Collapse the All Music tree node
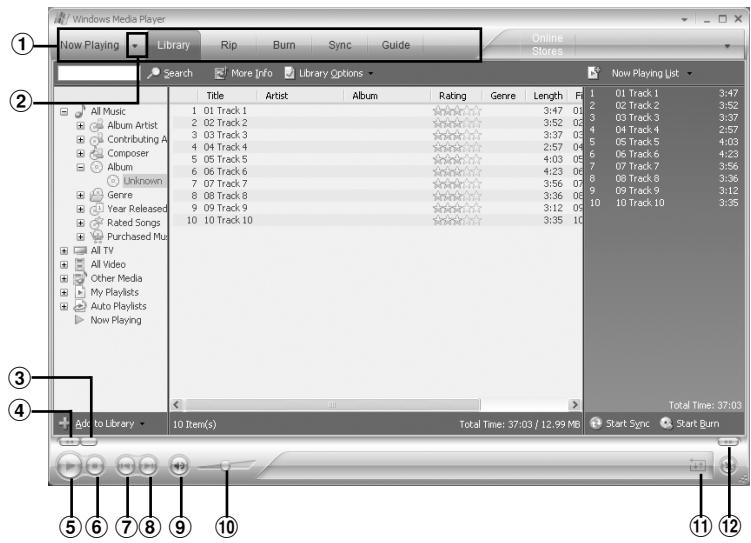This screenshot has height=543, width=751. [x=64, y=112]
